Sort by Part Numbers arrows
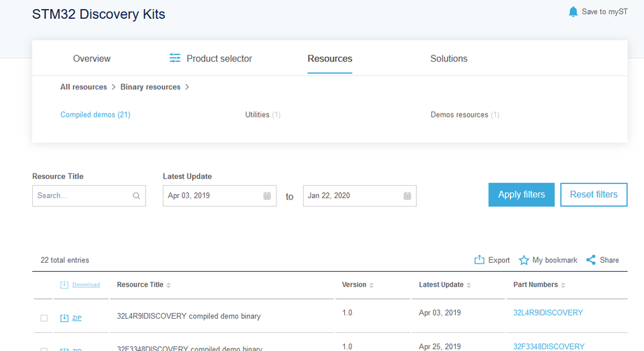Image resolution: width=644 pixels, height=351 pixels. click(563, 285)
